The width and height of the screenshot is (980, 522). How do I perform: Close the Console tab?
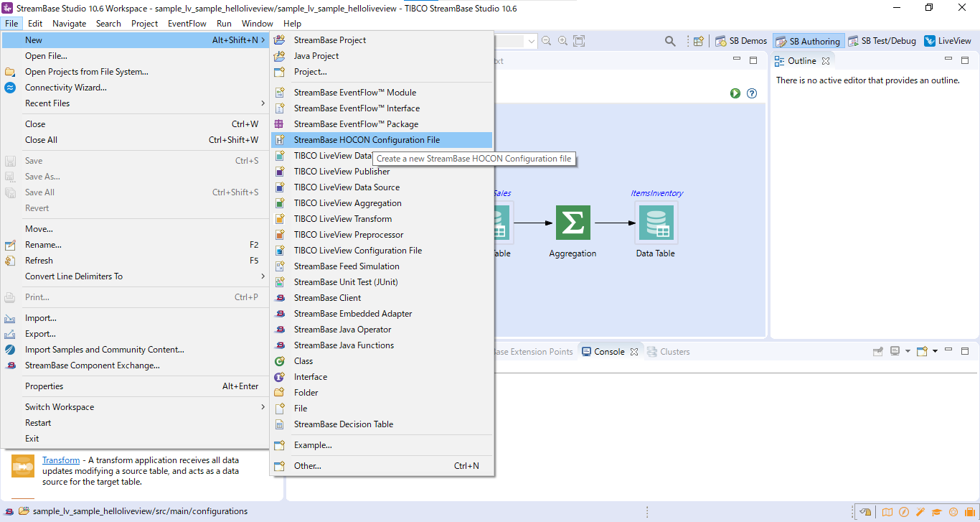click(x=634, y=352)
